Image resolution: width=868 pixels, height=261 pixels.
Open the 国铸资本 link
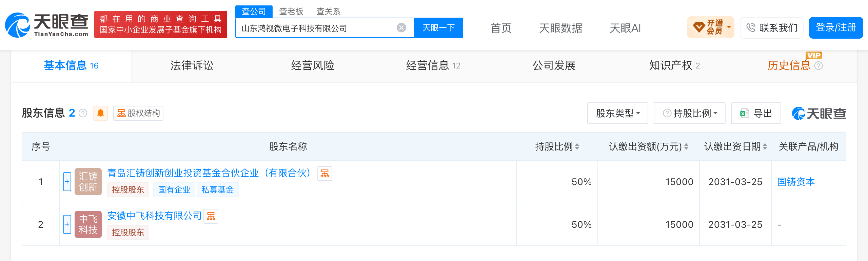click(796, 182)
